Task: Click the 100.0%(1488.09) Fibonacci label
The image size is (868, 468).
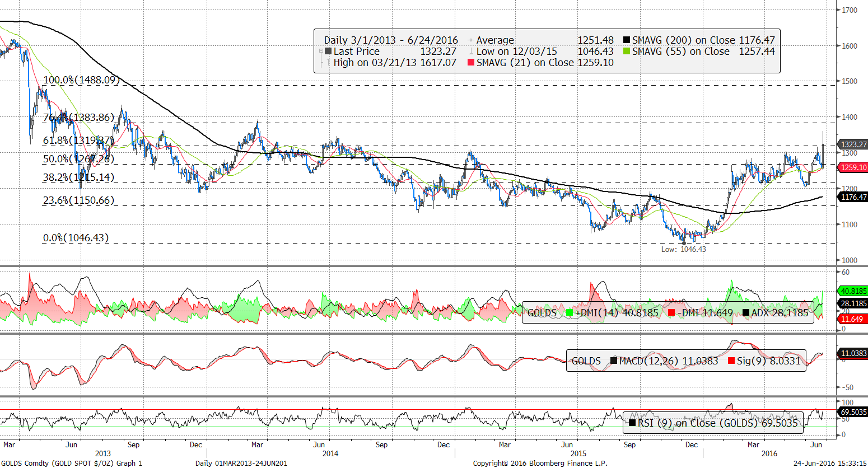Action: pyautogui.click(x=82, y=80)
